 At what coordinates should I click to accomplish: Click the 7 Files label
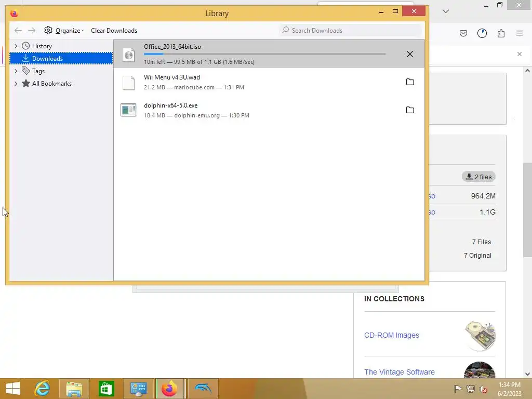coord(482,242)
